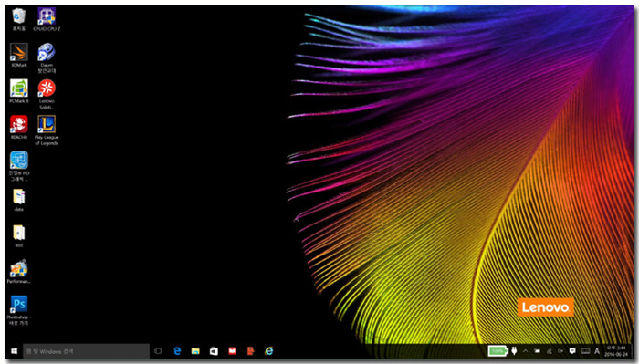639x364 pixels.
Task: Click the orange document icon on the taskbar
Action: click(251, 351)
